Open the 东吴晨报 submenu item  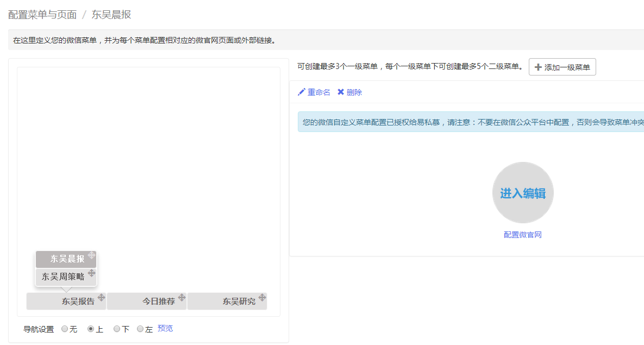(x=66, y=259)
